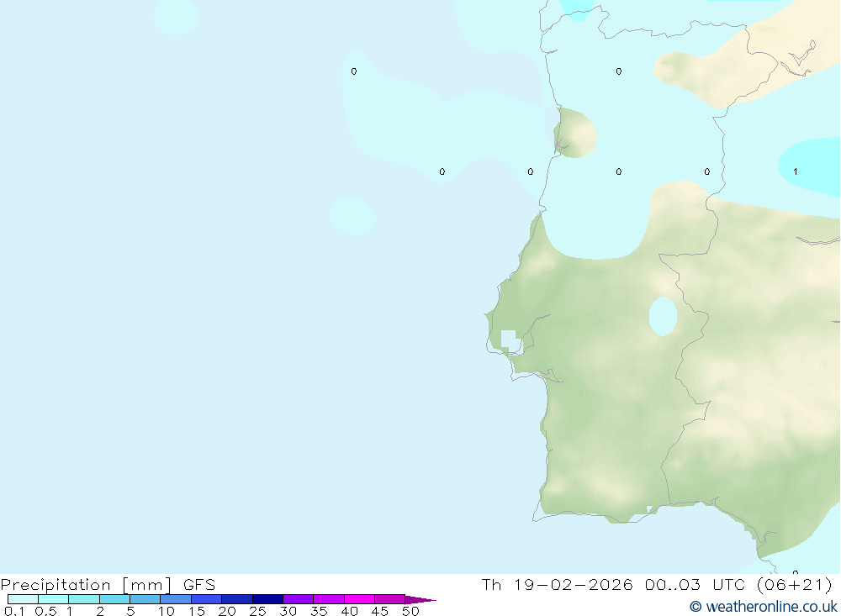
Task: Open the weatheronline.co.uk link
Action: click(x=764, y=607)
